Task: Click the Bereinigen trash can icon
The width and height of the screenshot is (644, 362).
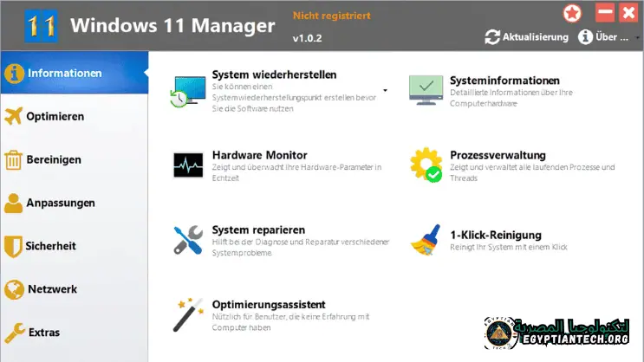Action: pos(13,159)
